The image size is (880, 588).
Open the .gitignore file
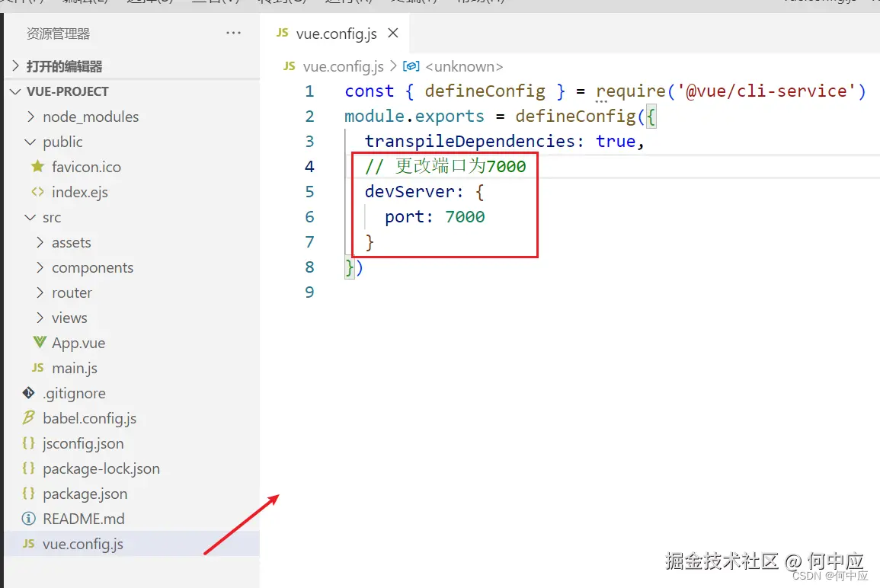click(74, 393)
